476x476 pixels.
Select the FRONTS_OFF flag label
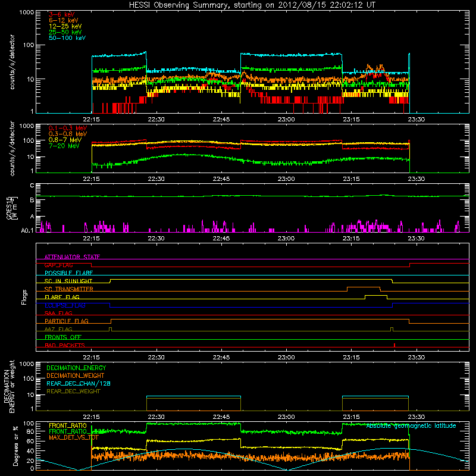[x=63, y=337]
